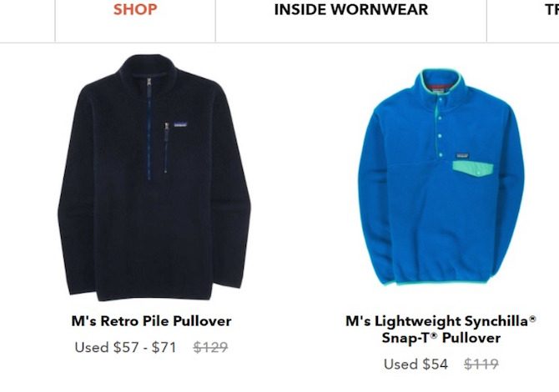Open the INSIDE WORNWEAR tab
Image resolution: width=559 pixels, height=392 pixels.
click(350, 10)
